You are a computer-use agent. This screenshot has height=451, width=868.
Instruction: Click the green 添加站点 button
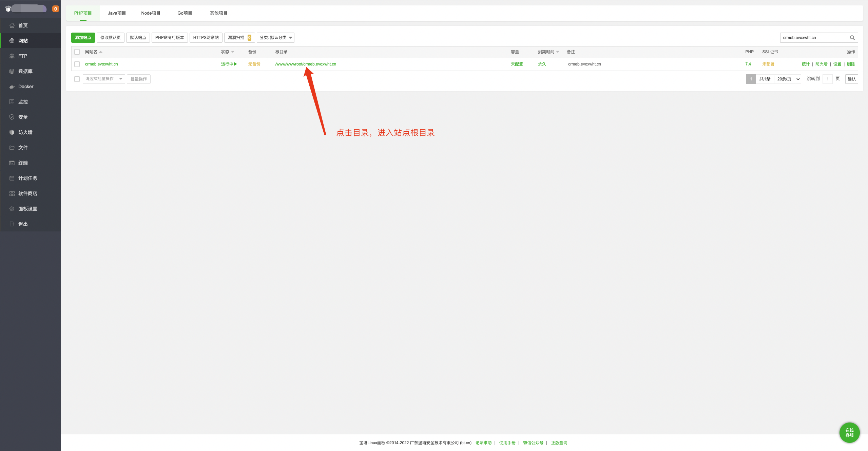tap(83, 38)
